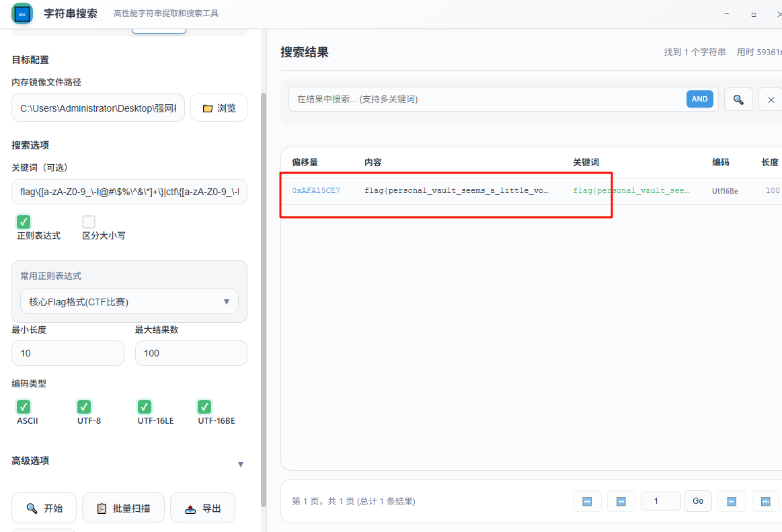This screenshot has width=782, height=532.
Task: Open the 常用正则表达式 dropdown
Action: pyautogui.click(x=129, y=301)
